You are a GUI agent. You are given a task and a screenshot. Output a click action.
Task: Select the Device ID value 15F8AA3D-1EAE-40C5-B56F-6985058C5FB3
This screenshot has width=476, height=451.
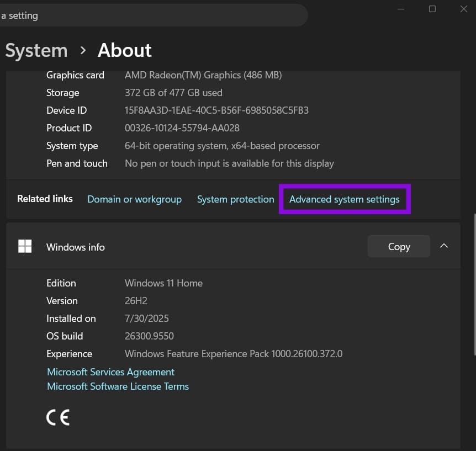point(216,110)
